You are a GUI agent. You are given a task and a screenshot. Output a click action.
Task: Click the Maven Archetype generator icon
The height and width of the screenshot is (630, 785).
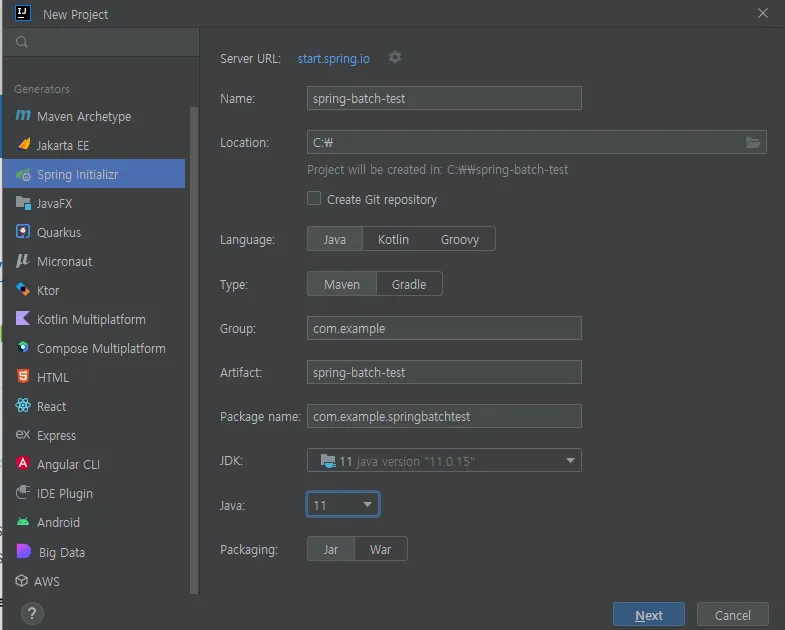pos(23,116)
